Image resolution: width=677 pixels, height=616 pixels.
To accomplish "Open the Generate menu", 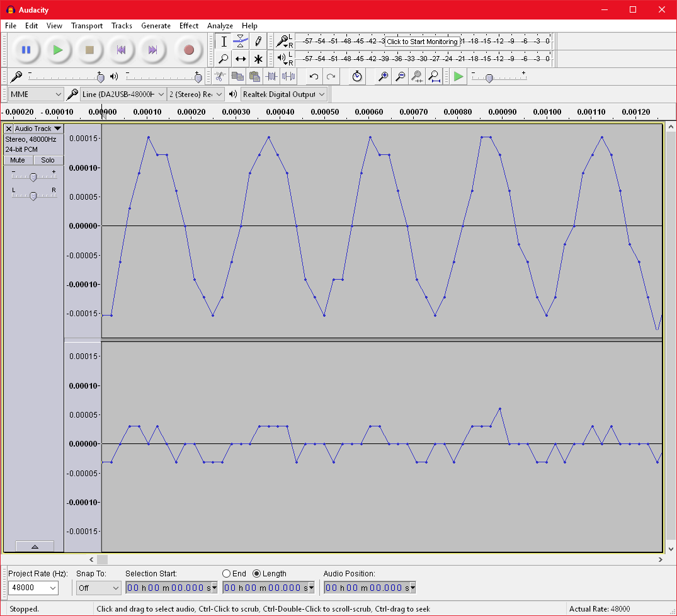I will point(156,26).
